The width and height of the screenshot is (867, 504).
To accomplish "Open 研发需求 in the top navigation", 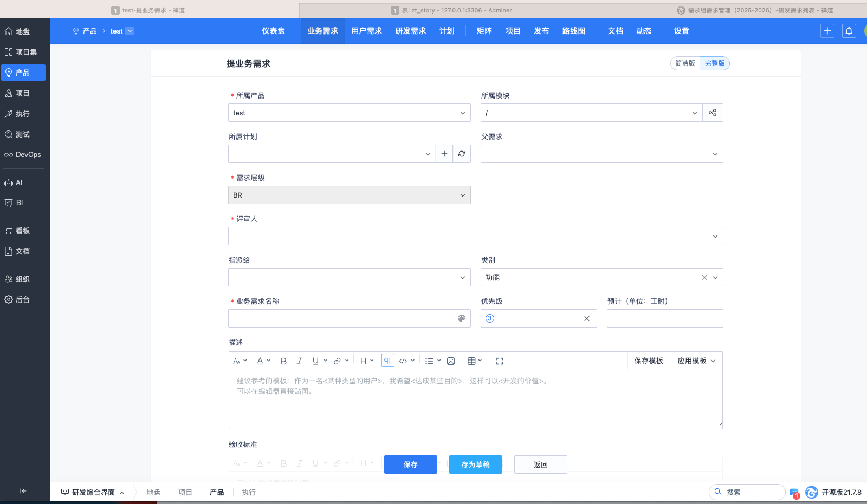I will click(x=411, y=31).
